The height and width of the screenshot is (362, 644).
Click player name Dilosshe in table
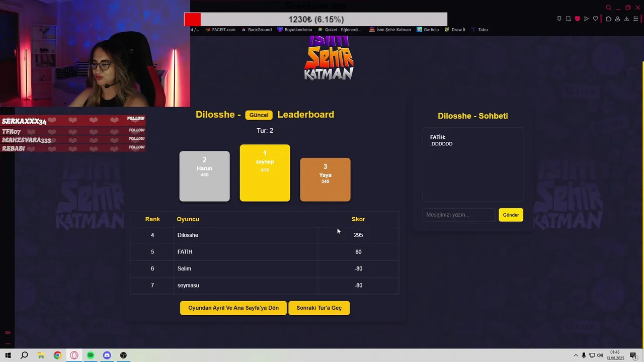188,235
